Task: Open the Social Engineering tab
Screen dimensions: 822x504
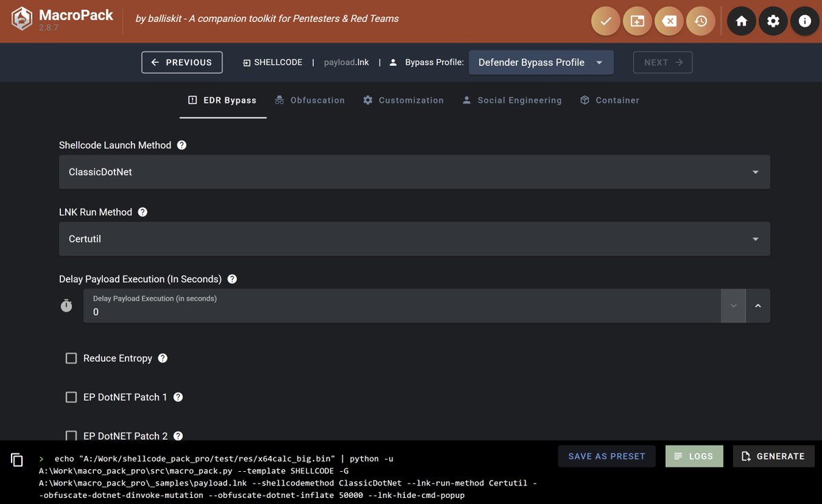Action: click(512, 100)
